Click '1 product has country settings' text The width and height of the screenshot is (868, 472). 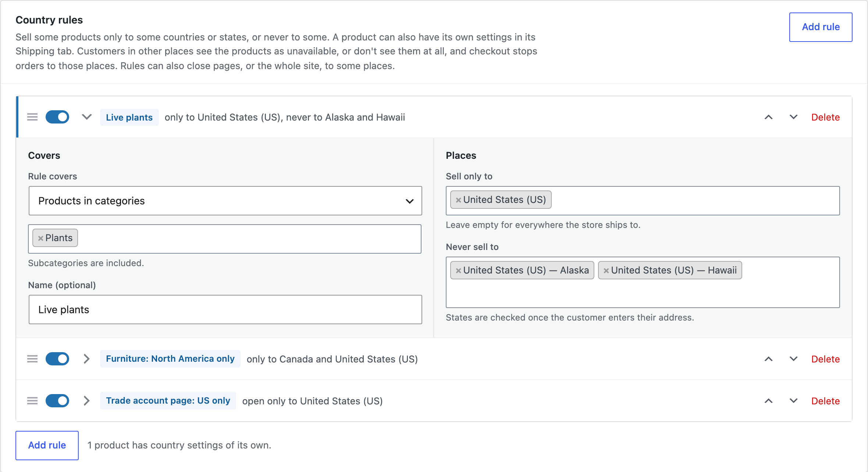pyautogui.click(x=179, y=445)
